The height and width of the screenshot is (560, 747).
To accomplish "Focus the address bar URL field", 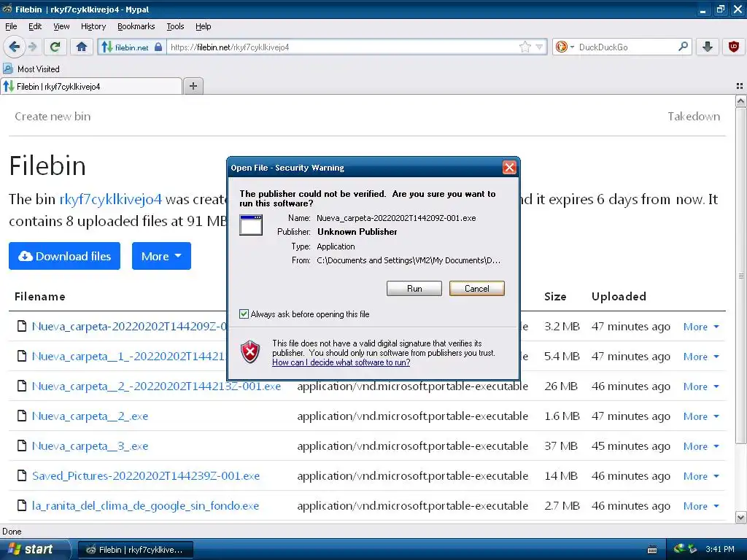I will pos(343,47).
